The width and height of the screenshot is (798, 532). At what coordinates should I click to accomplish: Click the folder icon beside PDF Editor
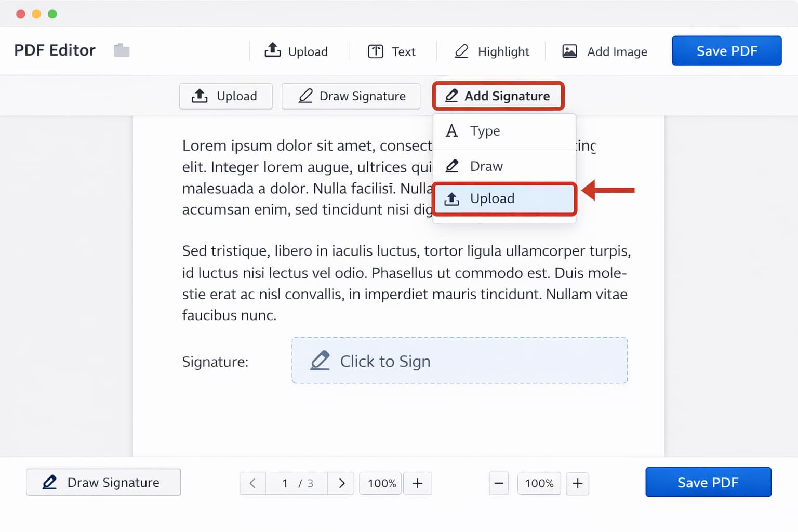click(x=122, y=50)
